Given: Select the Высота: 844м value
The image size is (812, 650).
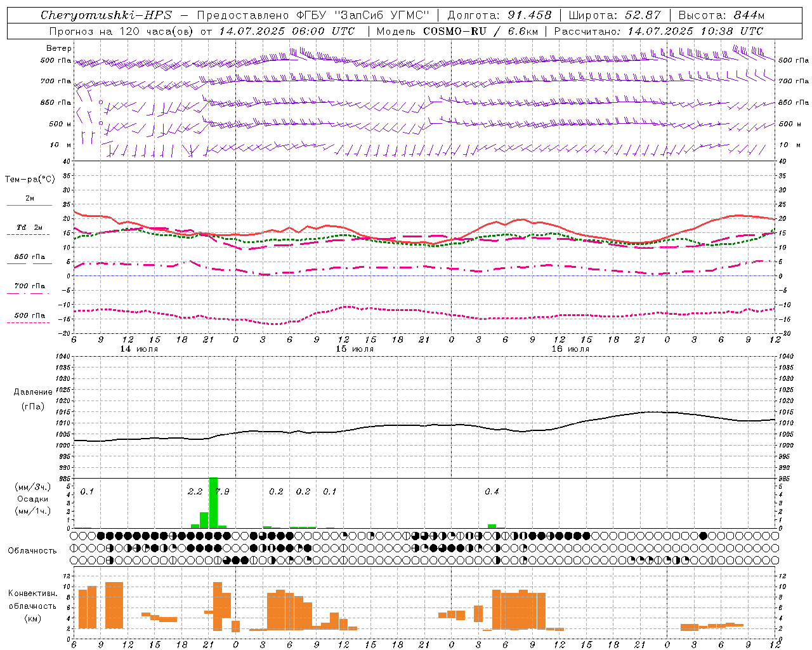Looking at the screenshot, I should 721,15.
